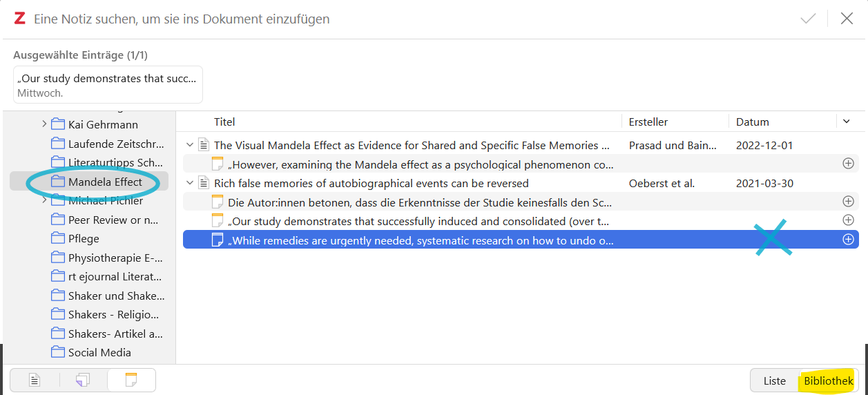
Task: Add the 'Die Autor:innen betonen' note via plus icon
Action: tap(849, 201)
